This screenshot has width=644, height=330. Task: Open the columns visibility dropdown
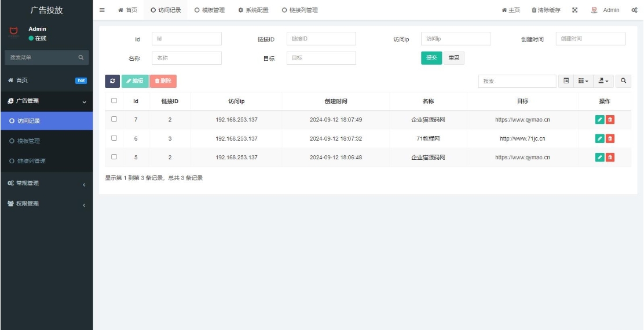pyautogui.click(x=583, y=81)
